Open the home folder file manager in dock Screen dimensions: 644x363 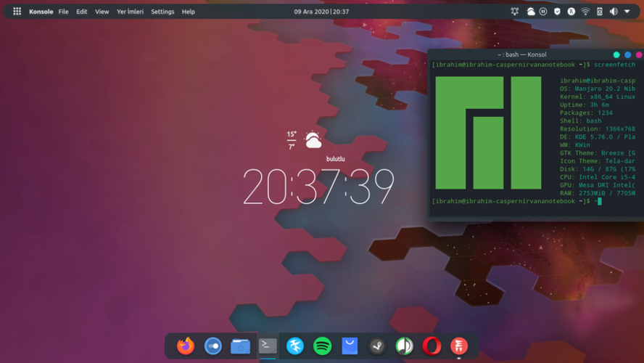point(240,346)
